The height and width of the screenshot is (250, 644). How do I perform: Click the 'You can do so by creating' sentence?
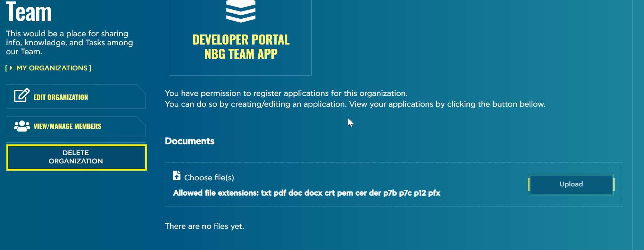coord(354,104)
